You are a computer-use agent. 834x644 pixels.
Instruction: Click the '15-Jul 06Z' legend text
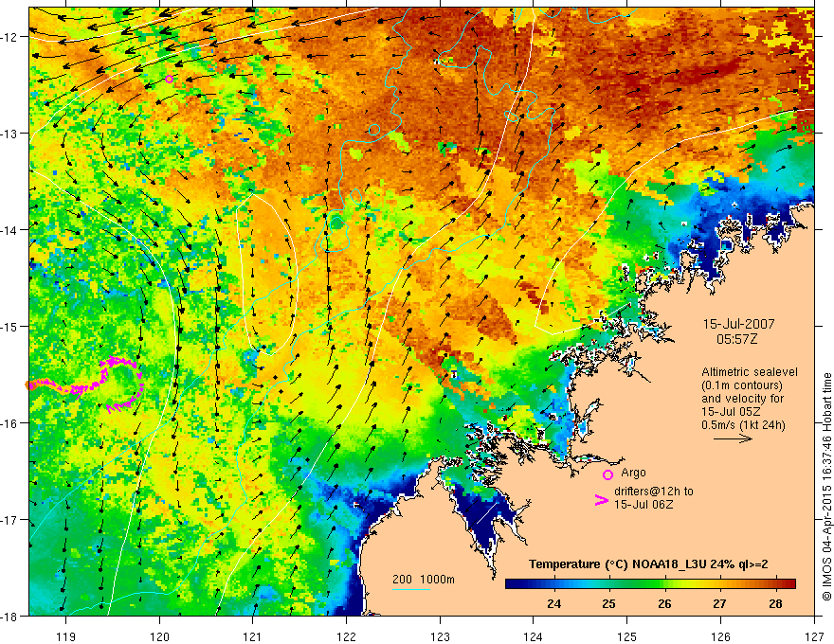tap(644, 504)
